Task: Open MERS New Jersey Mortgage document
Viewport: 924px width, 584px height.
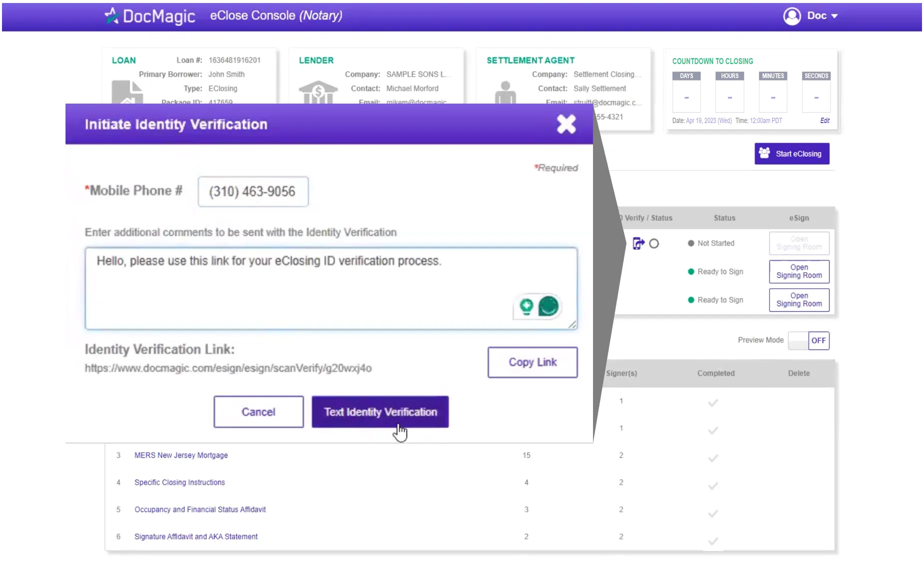Action: tap(181, 455)
